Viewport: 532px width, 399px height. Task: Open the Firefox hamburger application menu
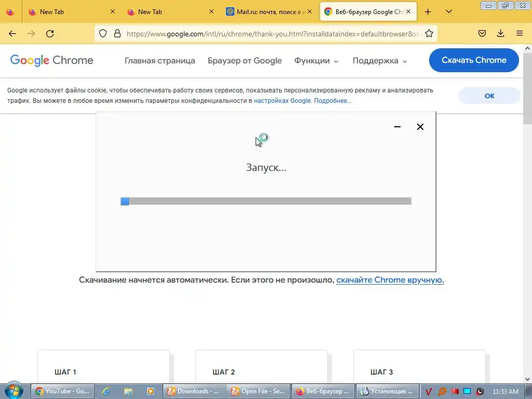pos(519,33)
